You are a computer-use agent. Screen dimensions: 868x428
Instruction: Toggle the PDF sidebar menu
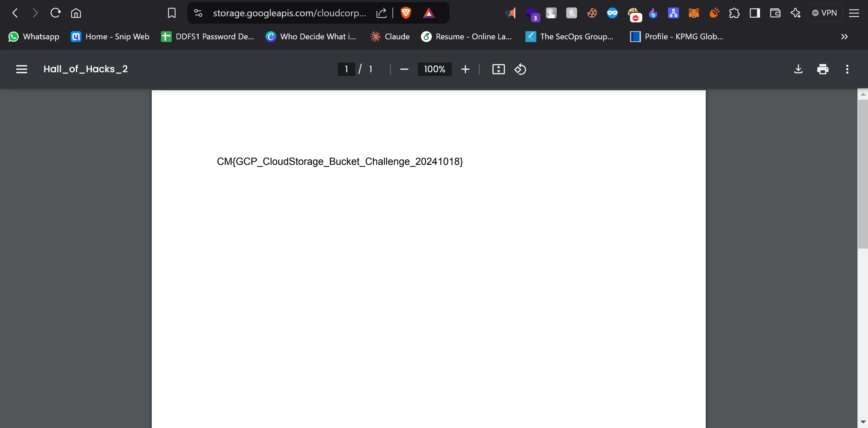[22, 69]
